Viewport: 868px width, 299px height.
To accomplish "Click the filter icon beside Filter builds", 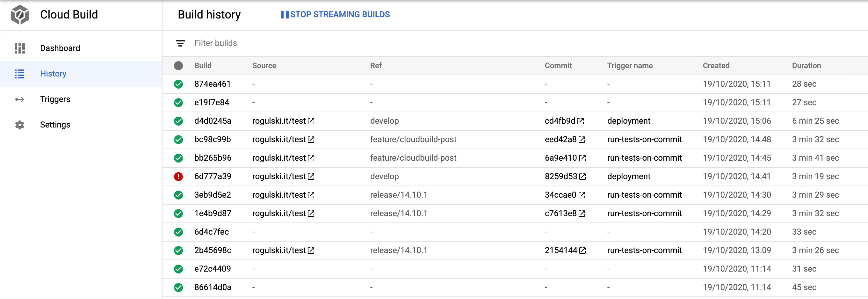I will 180,43.
